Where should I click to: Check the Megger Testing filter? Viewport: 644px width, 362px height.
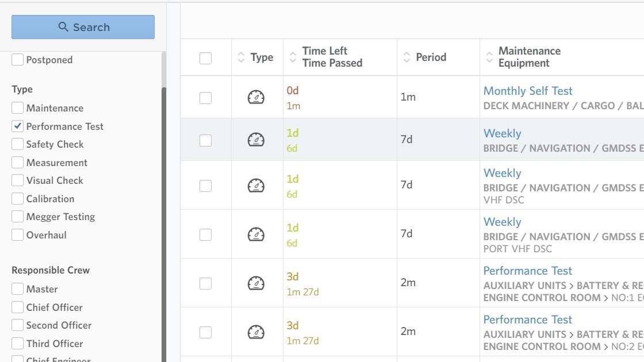point(18,217)
